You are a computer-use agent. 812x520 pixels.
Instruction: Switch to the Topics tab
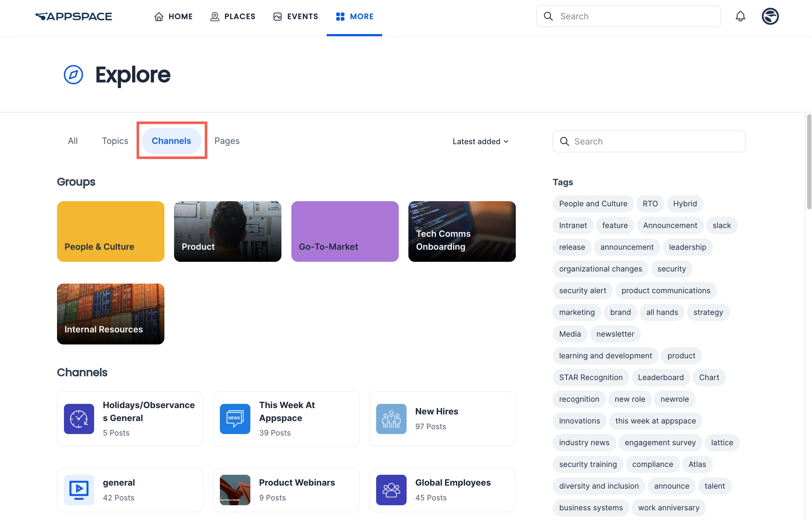pos(115,141)
